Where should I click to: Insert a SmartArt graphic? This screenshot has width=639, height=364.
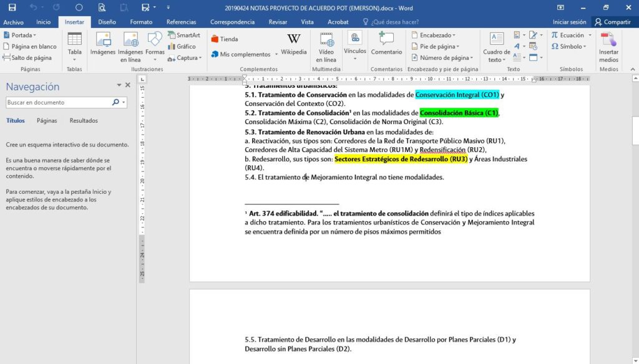tap(184, 35)
